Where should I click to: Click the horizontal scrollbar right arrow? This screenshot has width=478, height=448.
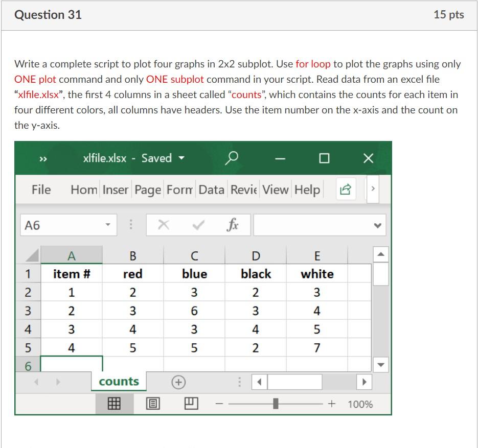(365, 381)
